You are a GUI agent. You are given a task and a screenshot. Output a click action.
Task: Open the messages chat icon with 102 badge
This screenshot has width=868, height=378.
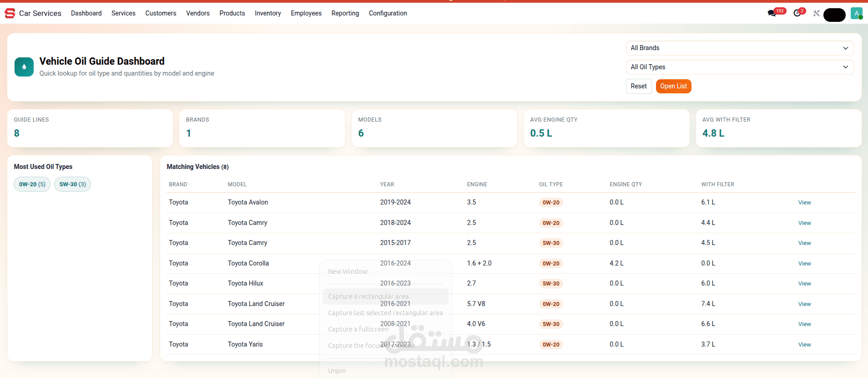(772, 13)
